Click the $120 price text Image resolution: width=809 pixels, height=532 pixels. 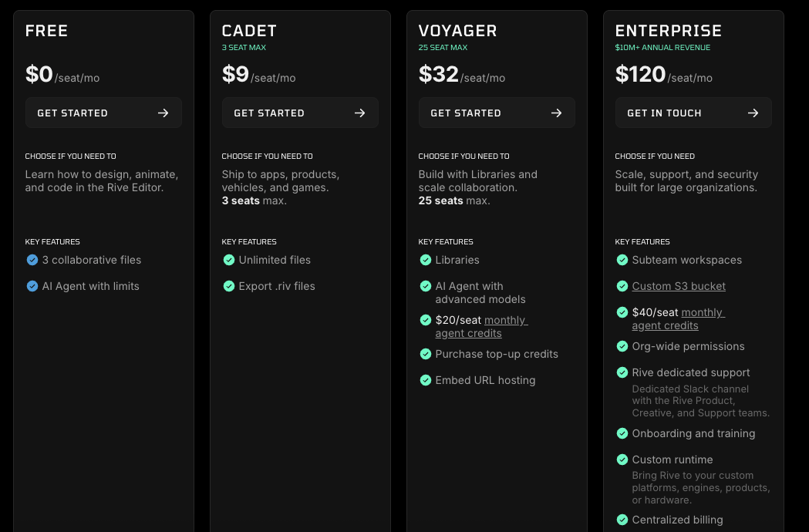[640, 74]
